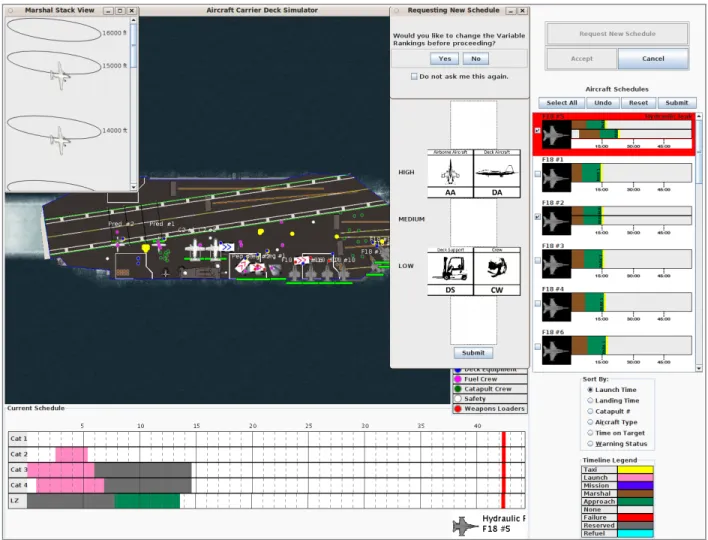708x540 pixels.
Task: Click the cyan Refuel legend swatch
Action: [x=635, y=533]
